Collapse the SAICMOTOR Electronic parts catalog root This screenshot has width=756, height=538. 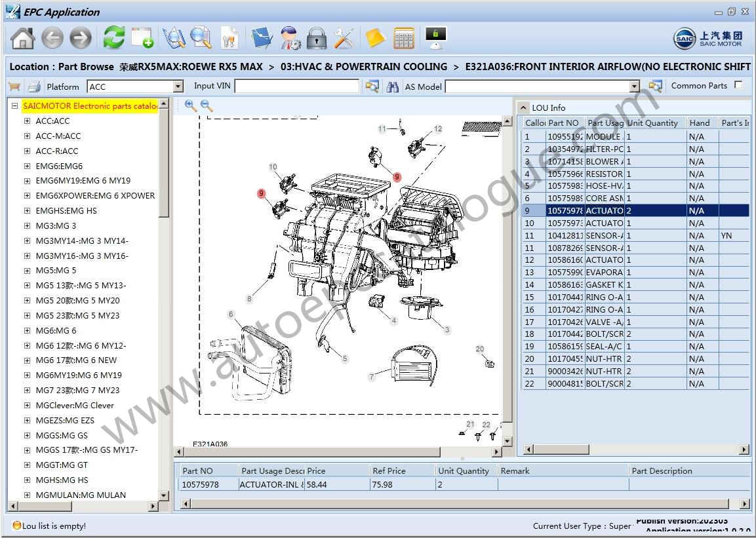[x=14, y=106]
